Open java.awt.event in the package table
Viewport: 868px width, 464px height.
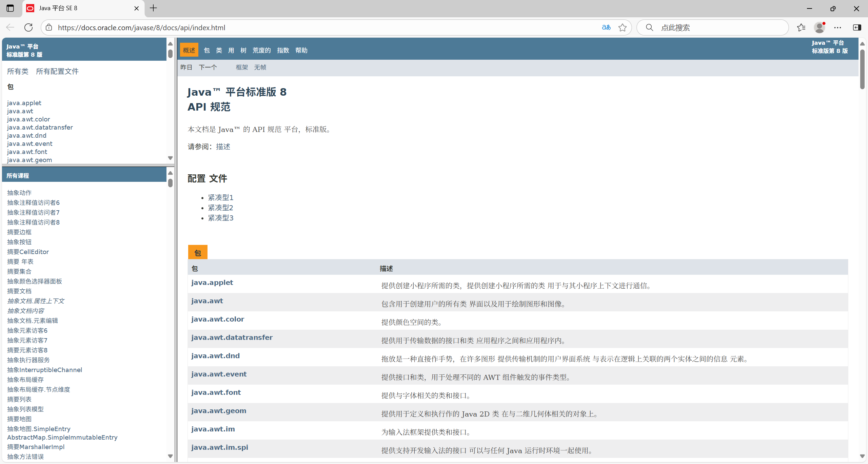[x=219, y=374]
